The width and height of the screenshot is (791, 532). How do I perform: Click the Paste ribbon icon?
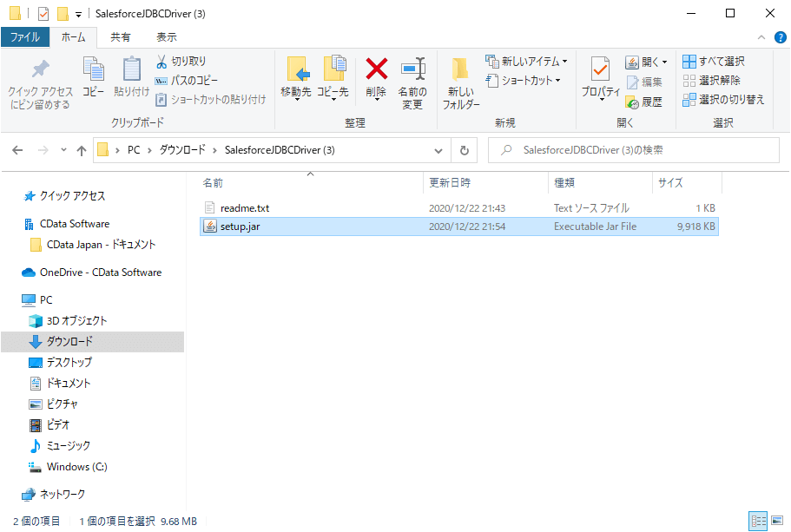[132, 77]
